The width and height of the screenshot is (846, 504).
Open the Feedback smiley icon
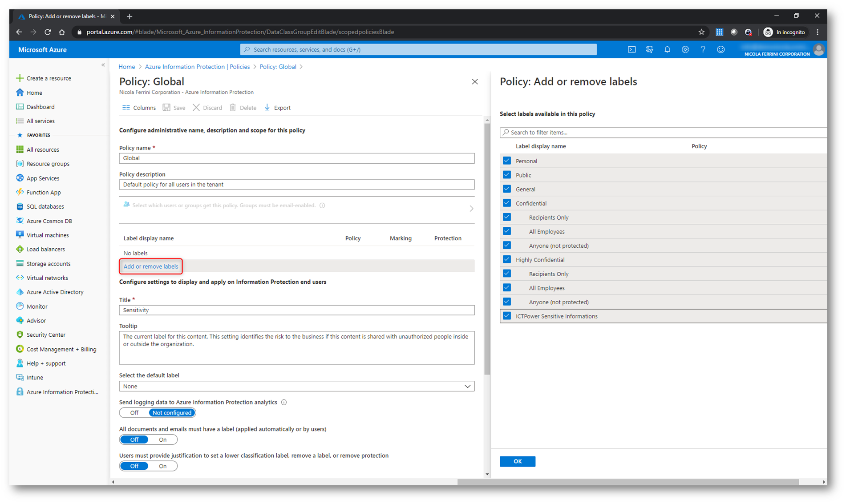[x=721, y=50]
